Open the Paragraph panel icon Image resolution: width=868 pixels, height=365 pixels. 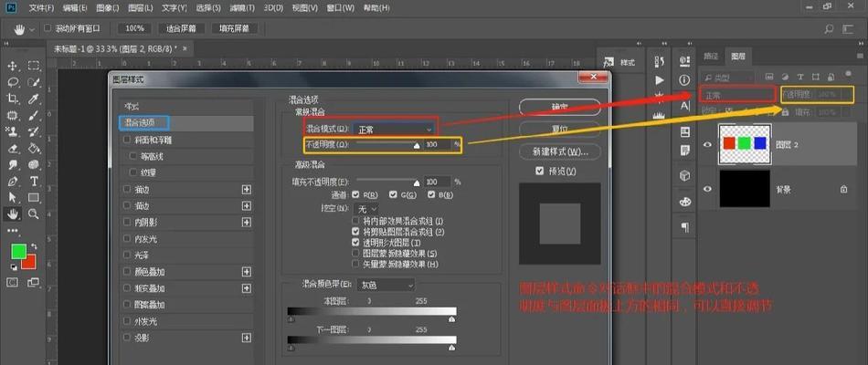(684, 226)
